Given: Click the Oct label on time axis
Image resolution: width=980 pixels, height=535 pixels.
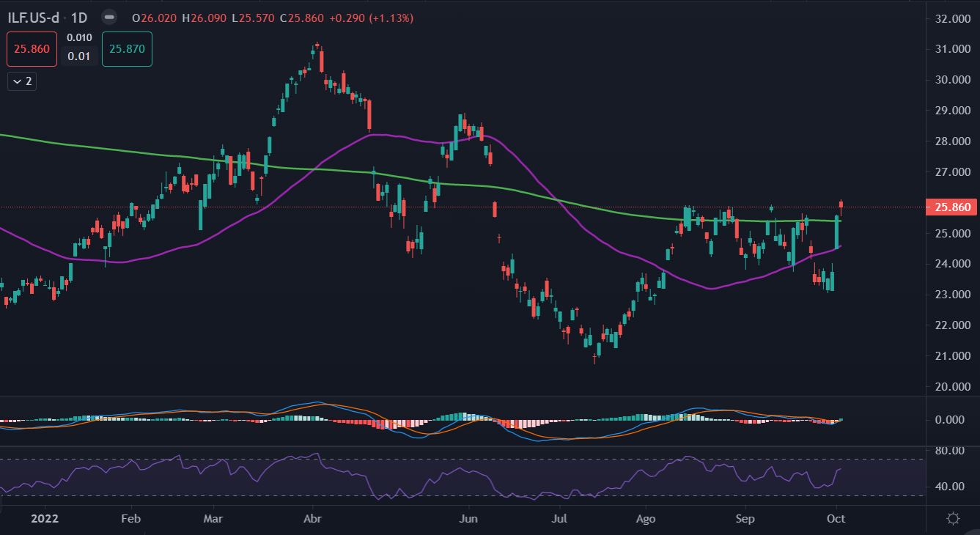Looking at the screenshot, I should 836,519.
